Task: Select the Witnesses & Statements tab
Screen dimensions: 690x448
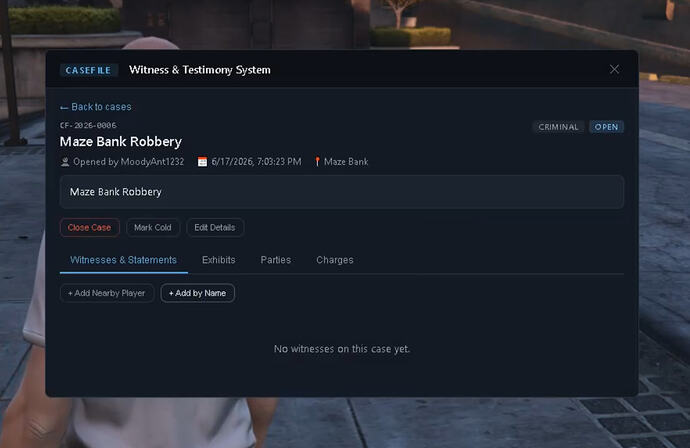Action: (124, 260)
